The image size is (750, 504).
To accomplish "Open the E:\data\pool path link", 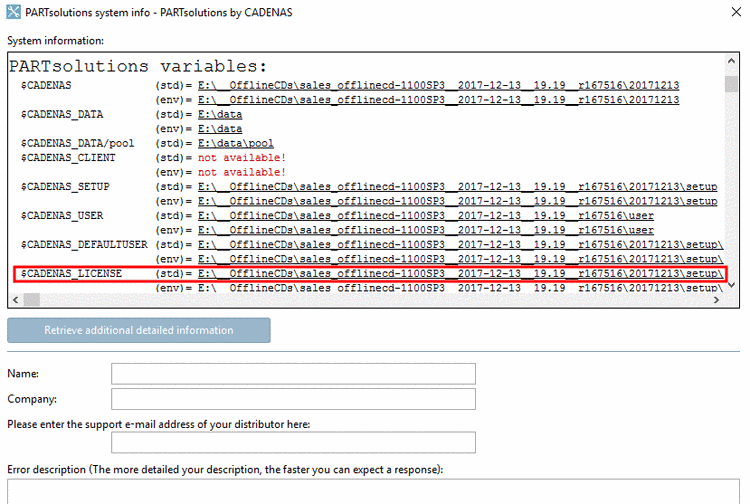I will [236, 143].
